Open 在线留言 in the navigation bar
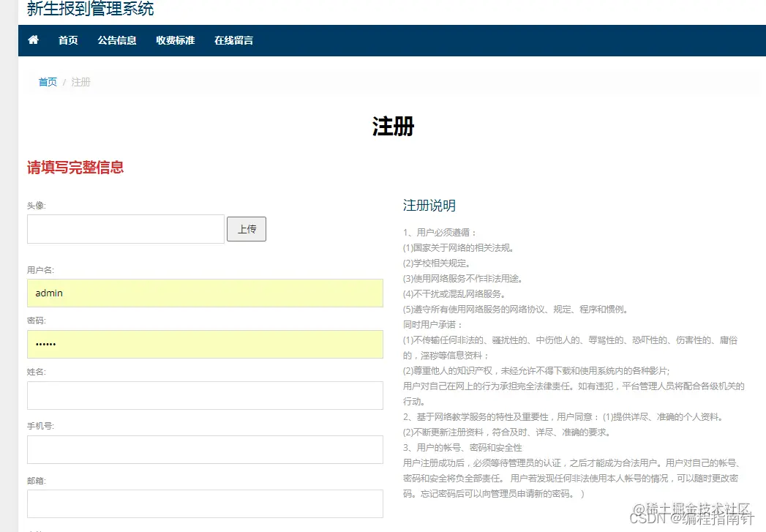This screenshot has width=766, height=532. tap(233, 40)
